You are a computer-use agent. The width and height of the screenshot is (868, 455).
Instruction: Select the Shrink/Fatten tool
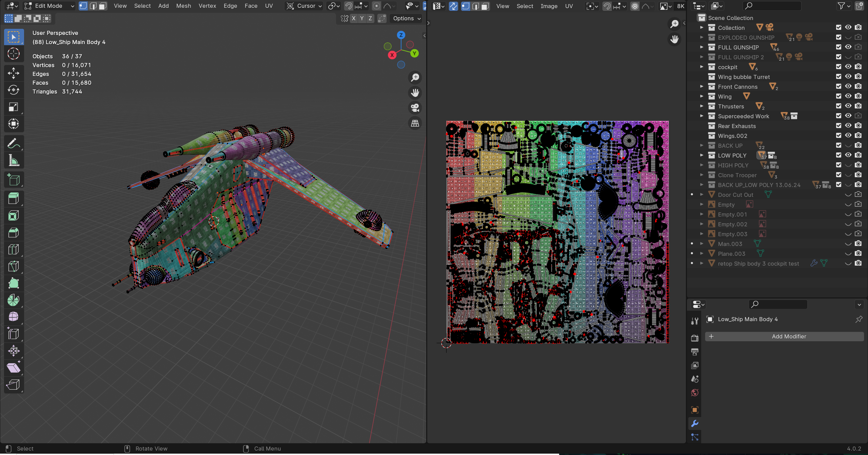pyautogui.click(x=14, y=351)
